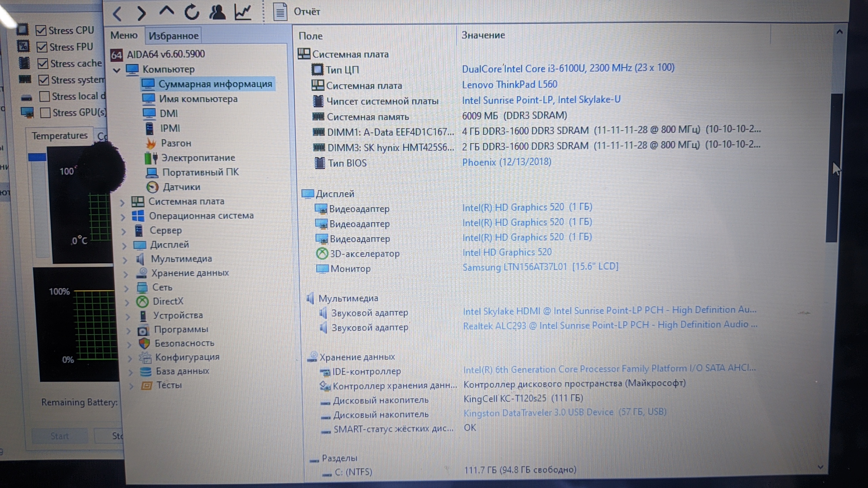Click the DirectX Xbox icon in tree
Viewport: 868px width, 488px height.
tap(142, 301)
